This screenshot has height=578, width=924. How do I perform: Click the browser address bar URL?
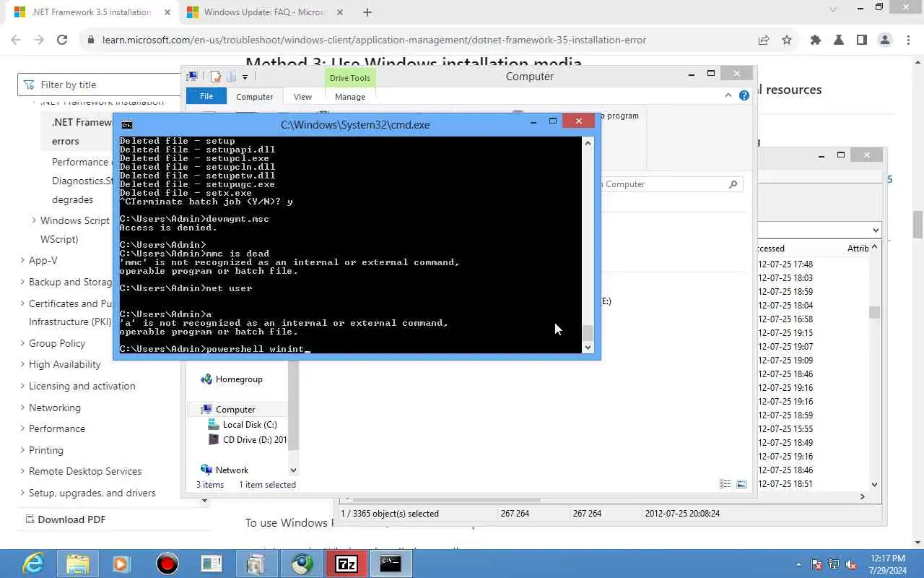(374, 40)
